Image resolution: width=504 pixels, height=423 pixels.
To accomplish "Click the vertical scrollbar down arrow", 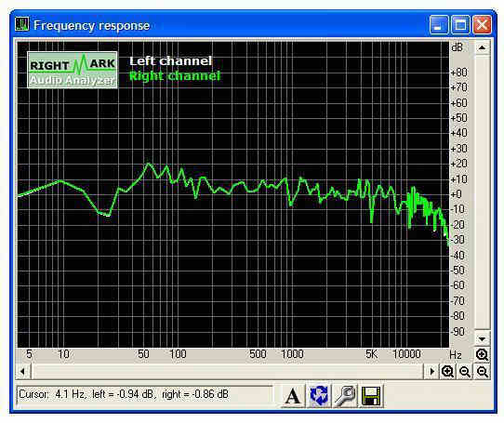I will pyautogui.click(x=482, y=338).
